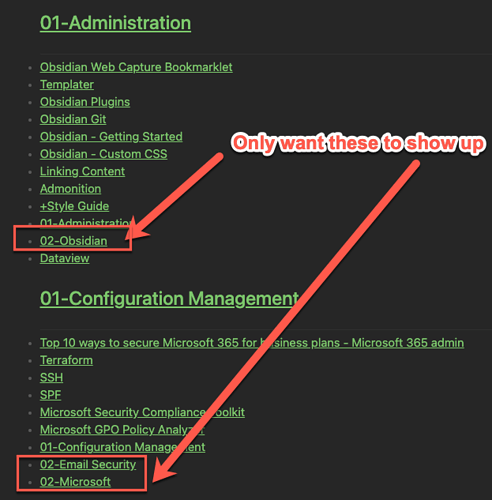Open the Admonition note link

pos(70,189)
